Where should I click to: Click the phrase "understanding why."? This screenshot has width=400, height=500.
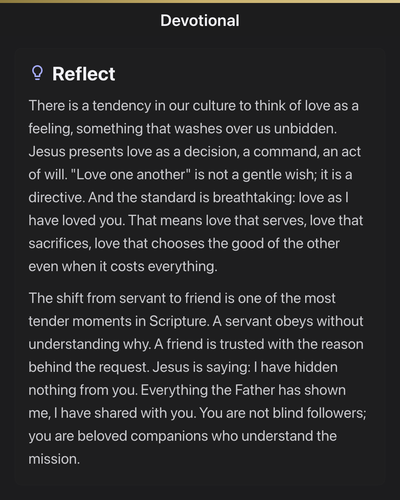click(89, 344)
